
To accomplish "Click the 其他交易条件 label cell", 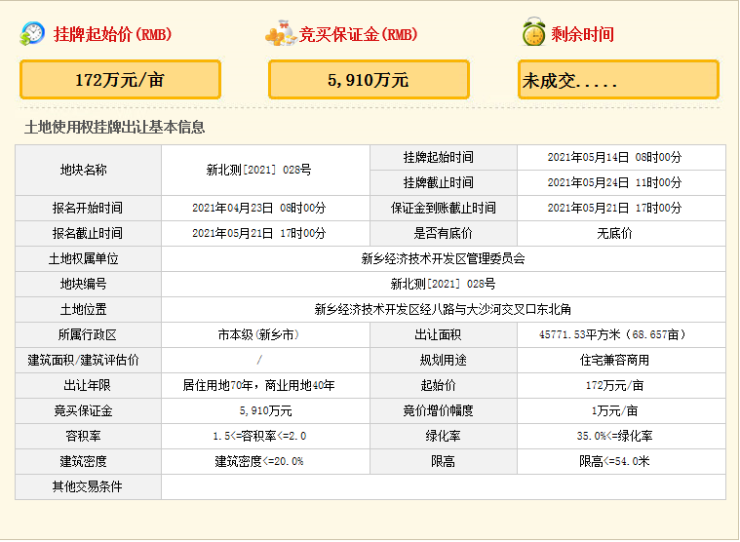I will pos(88,487).
